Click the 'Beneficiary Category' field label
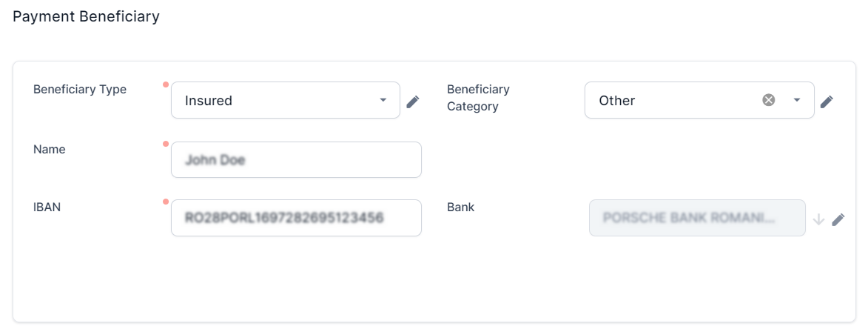 point(478,98)
